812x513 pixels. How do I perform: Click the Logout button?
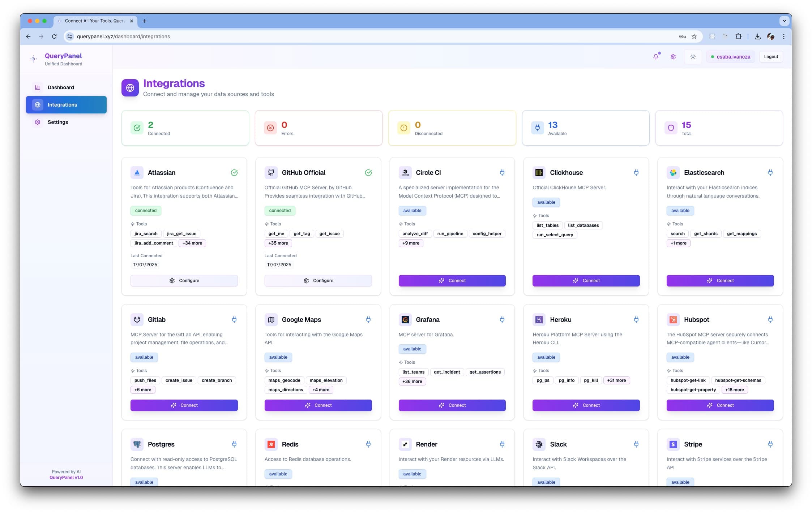coord(771,57)
